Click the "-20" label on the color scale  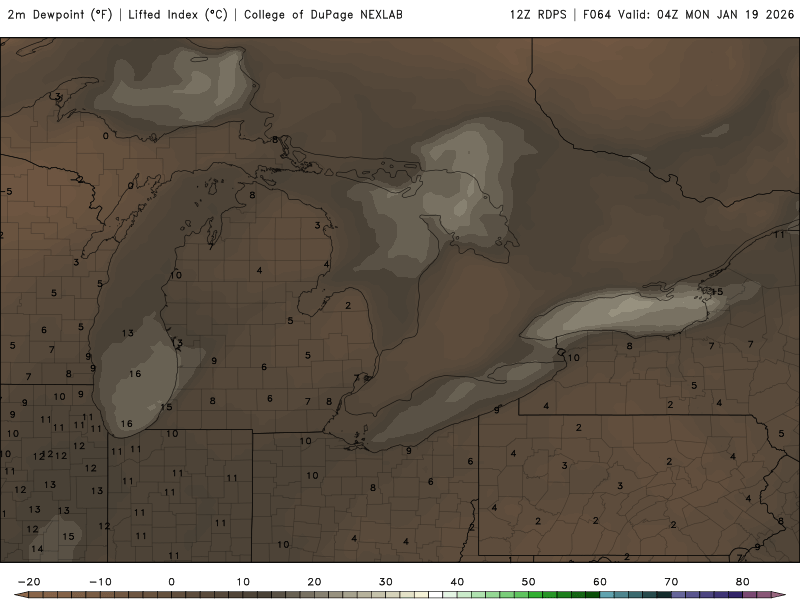[29, 582]
